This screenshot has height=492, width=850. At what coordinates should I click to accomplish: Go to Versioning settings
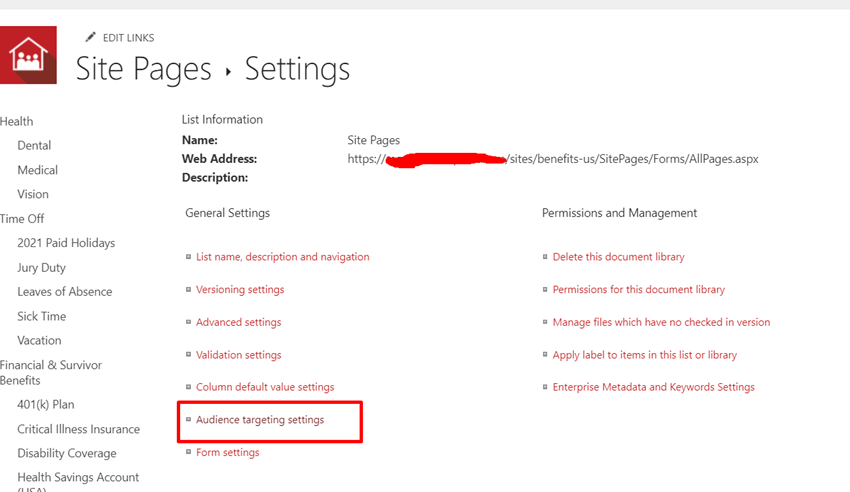pyautogui.click(x=240, y=289)
